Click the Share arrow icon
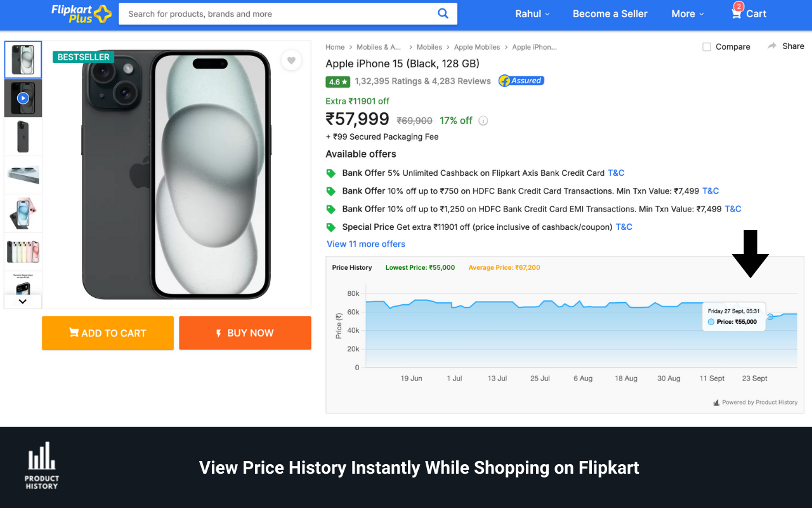The width and height of the screenshot is (812, 508). coord(772,46)
